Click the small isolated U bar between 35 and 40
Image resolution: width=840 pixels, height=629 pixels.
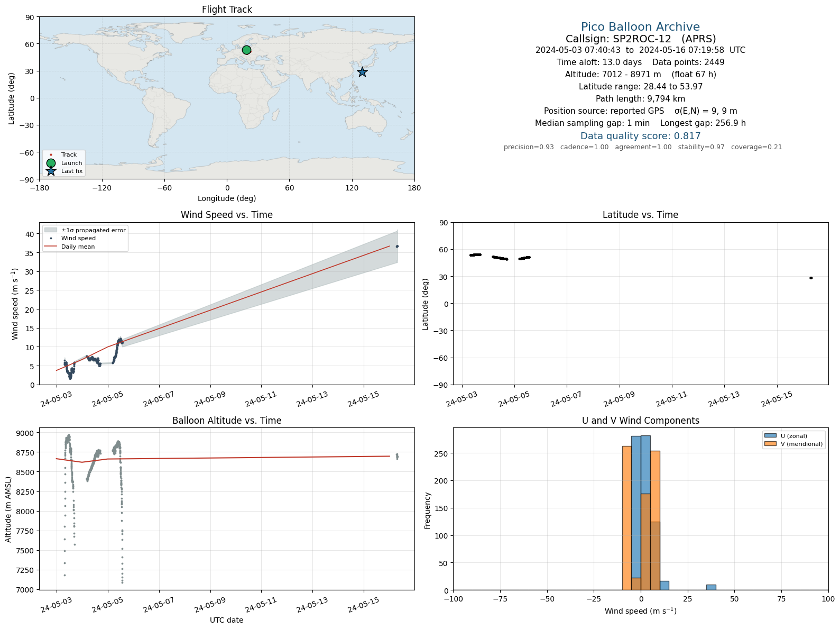711,587
